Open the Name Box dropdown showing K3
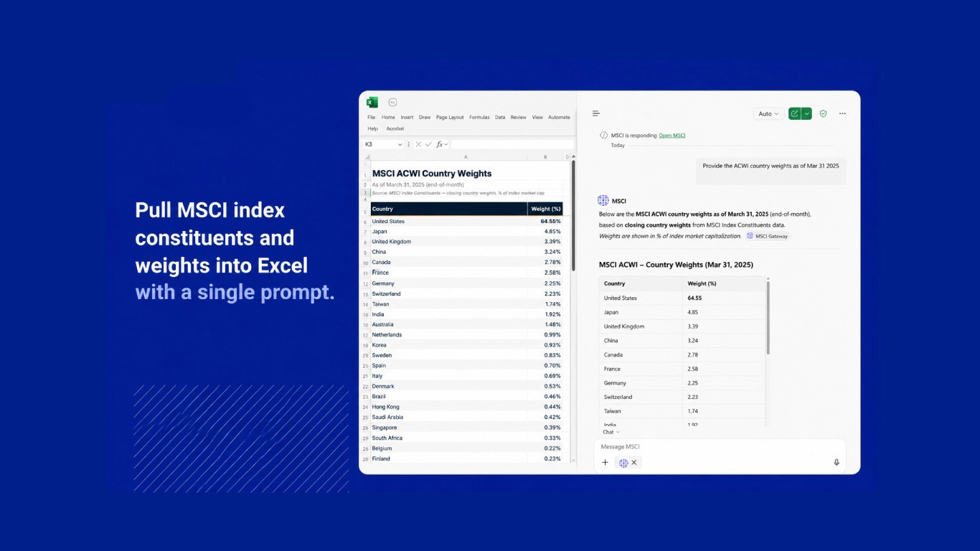 (400, 144)
